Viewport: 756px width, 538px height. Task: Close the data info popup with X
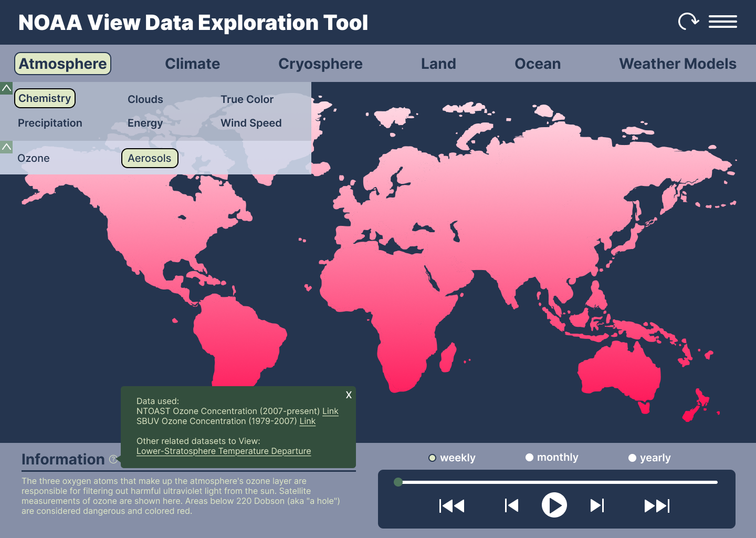349,395
